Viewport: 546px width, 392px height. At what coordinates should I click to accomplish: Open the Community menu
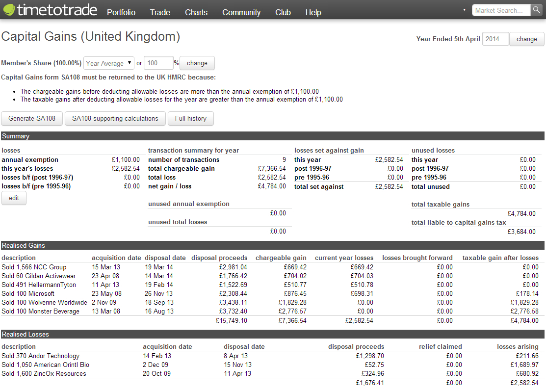click(241, 12)
